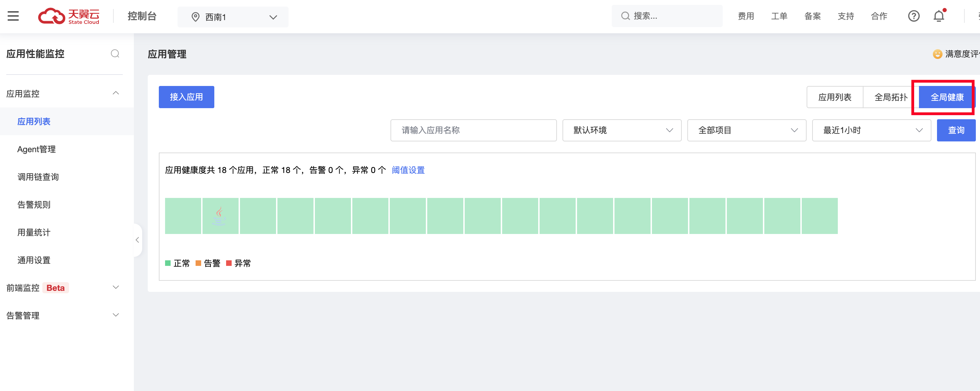980x391 pixels.
Task: Open the 默认环境 environment dropdown
Action: 622,130
